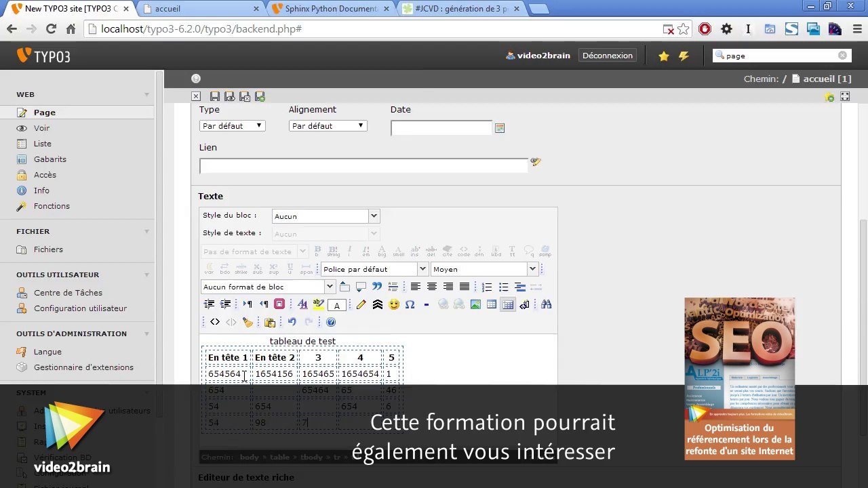
Task: Insert a paragraph after the current block
Action: 361,287
